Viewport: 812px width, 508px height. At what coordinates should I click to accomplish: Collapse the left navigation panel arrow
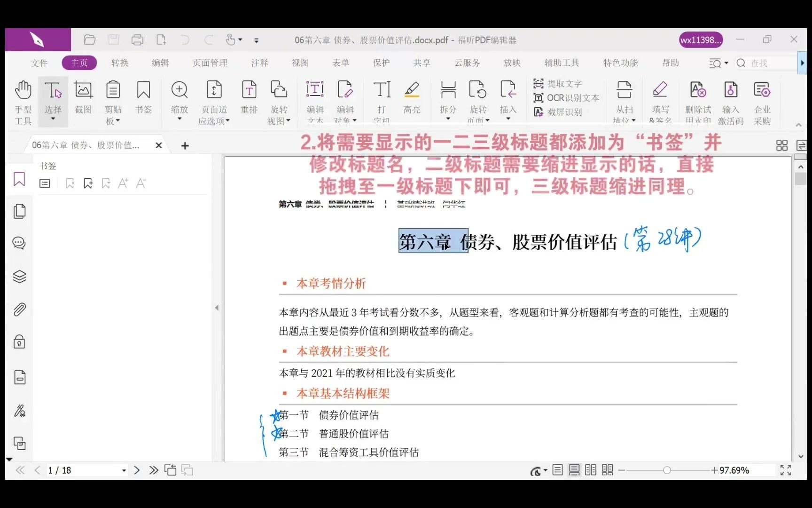[217, 308]
